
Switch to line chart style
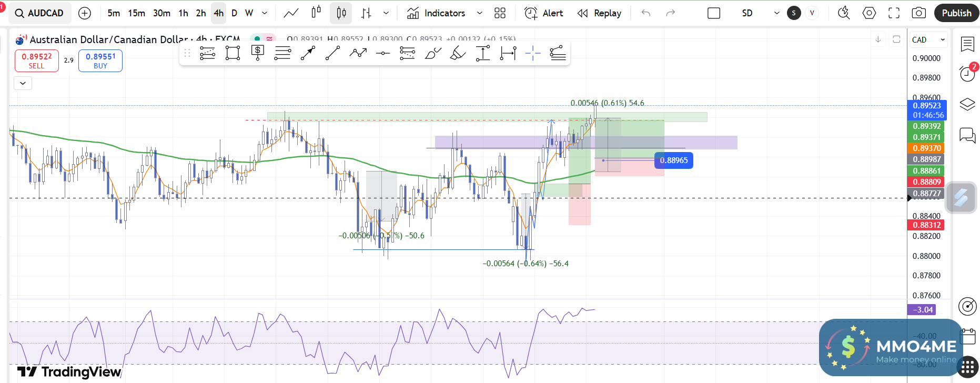(291, 13)
